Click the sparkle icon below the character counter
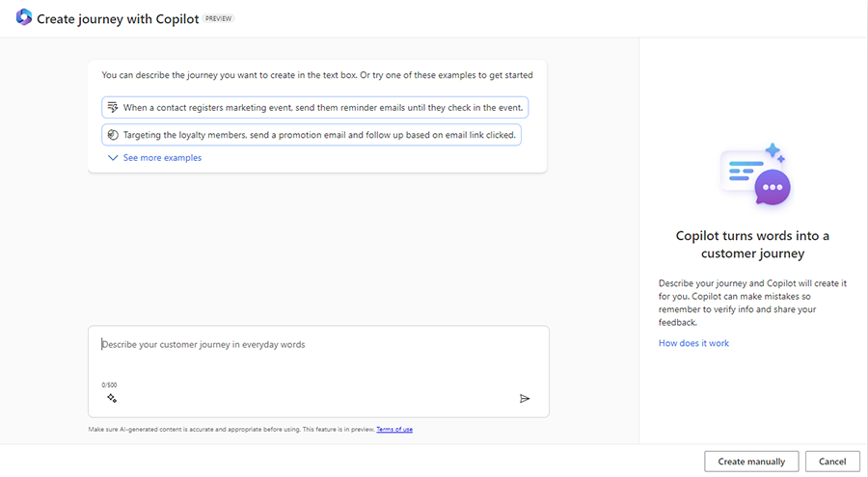 (112, 398)
